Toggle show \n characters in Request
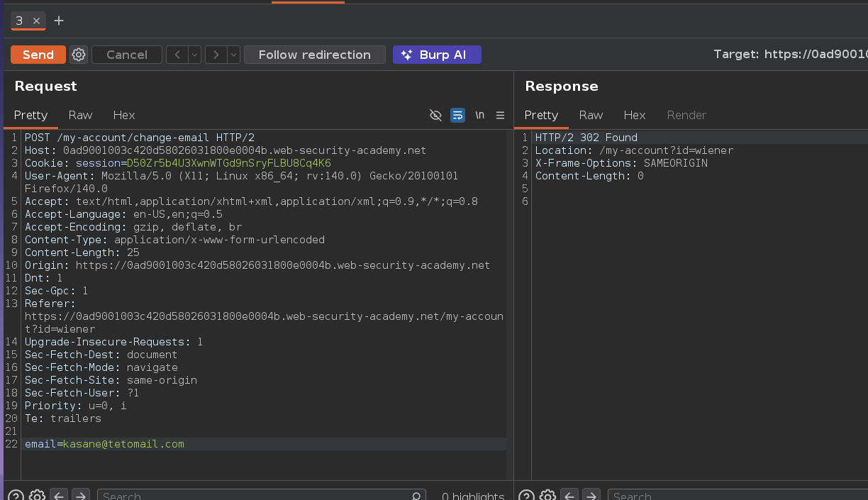868x500 pixels. (480, 115)
